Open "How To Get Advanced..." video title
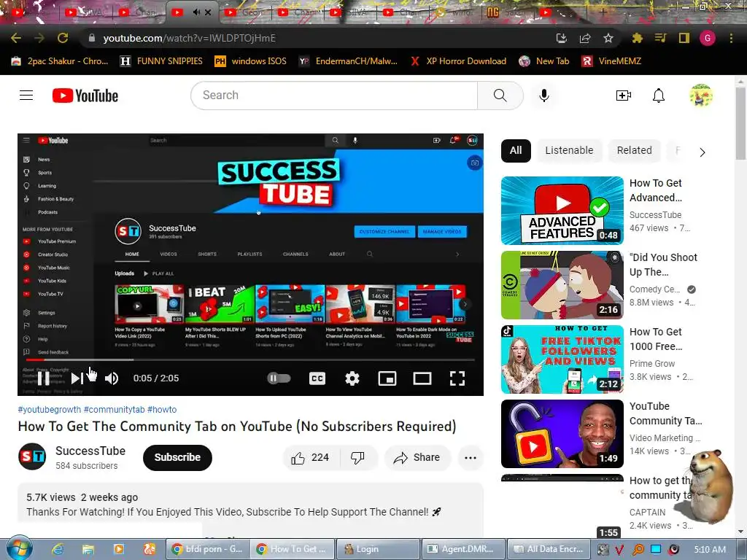 click(x=656, y=190)
